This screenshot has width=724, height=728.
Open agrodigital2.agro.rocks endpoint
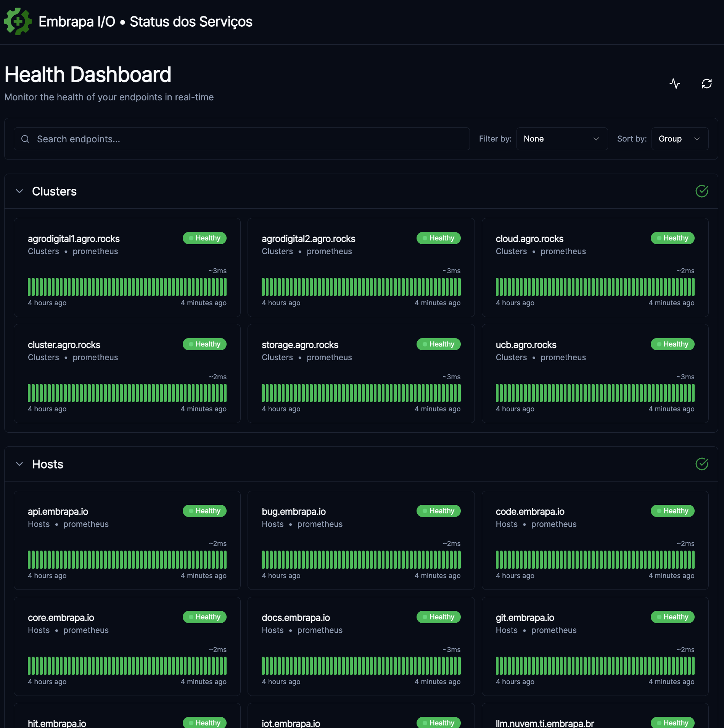[308, 239]
